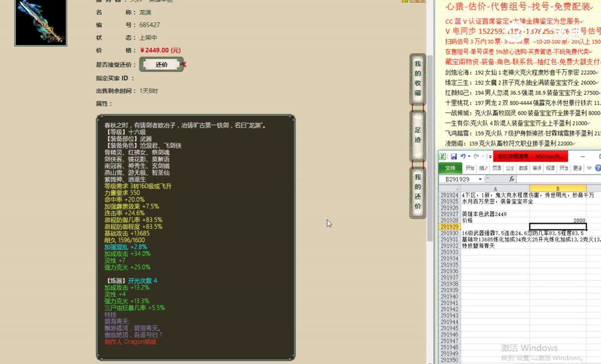Click the Redo icon in Excel
The height and width of the screenshot is (364, 601).
[x=476, y=156]
